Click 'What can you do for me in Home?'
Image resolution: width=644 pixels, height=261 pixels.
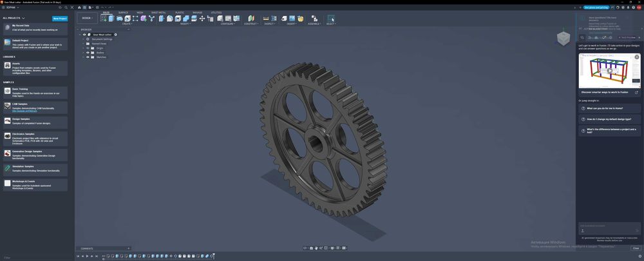point(609,108)
